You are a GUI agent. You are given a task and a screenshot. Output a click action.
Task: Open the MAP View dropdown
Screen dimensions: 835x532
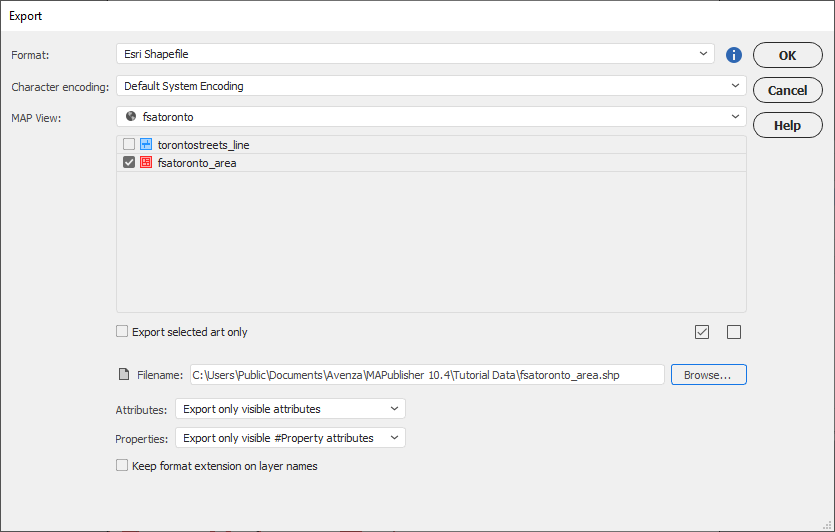[431, 117]
